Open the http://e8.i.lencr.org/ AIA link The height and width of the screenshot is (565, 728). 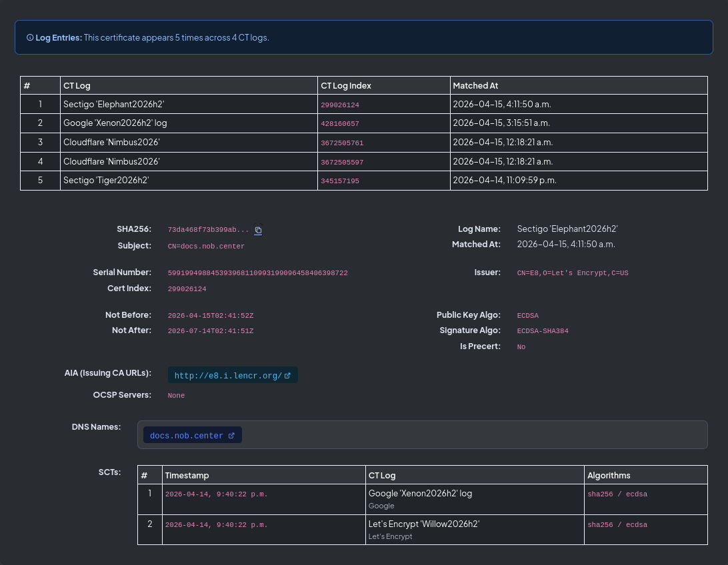pyautogui.click(x=233, y=375)
